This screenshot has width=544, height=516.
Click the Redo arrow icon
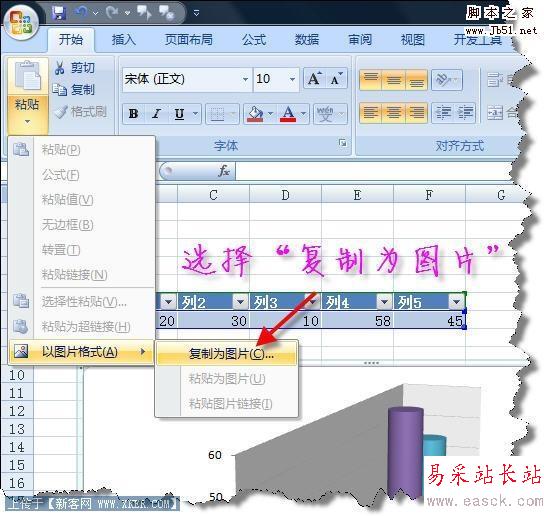click(112, 12)
